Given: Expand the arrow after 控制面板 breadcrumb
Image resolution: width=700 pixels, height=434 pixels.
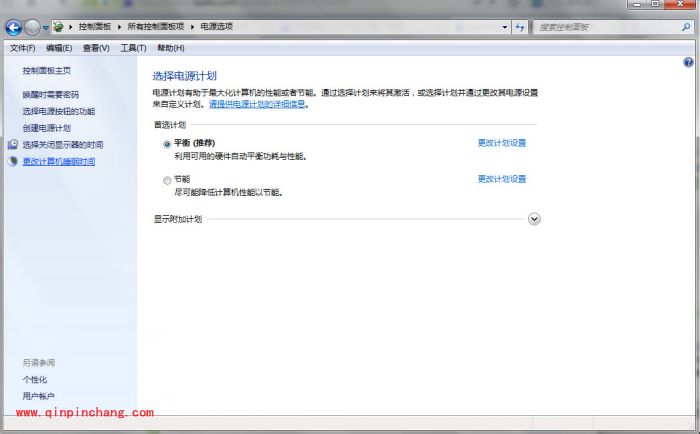Looking at the screenshot, I should coord(119,27).
